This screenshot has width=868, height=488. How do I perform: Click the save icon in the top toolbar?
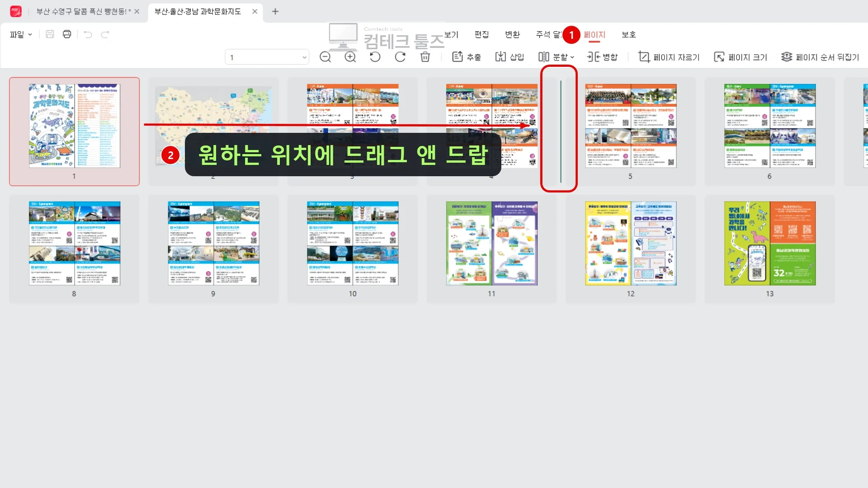pyautogui.click(x=50, y=34)
